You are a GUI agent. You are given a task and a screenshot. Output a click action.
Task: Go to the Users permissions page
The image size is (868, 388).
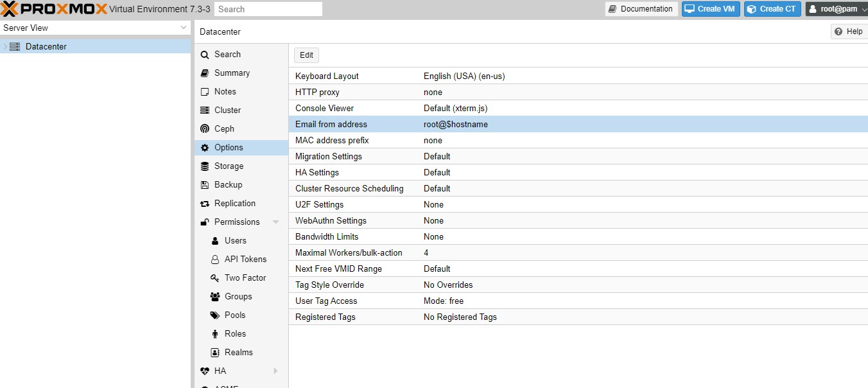coord(235,241)
